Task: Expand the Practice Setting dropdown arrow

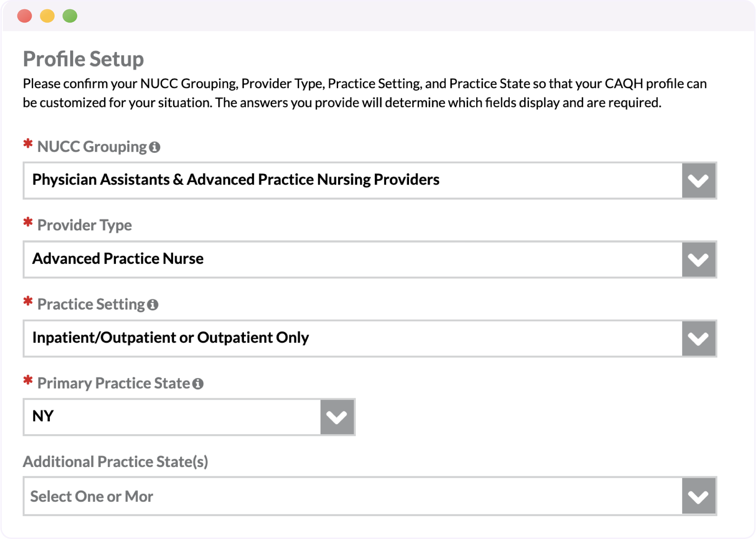Action: coord(698,339)
